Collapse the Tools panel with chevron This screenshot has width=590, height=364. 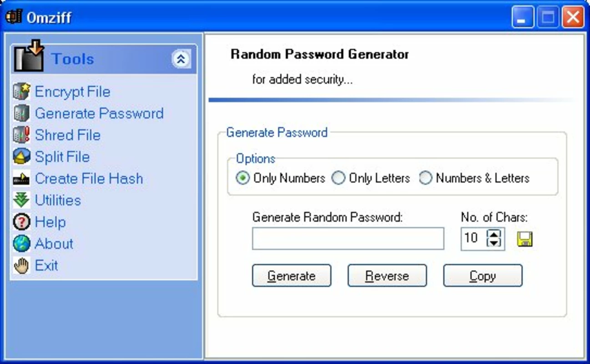pos(181,59)
